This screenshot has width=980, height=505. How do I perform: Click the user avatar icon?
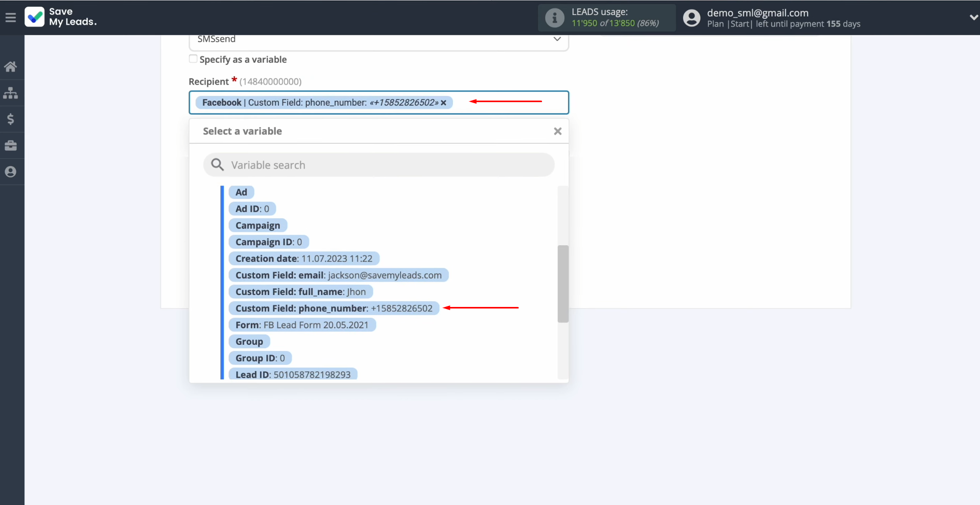692,18
